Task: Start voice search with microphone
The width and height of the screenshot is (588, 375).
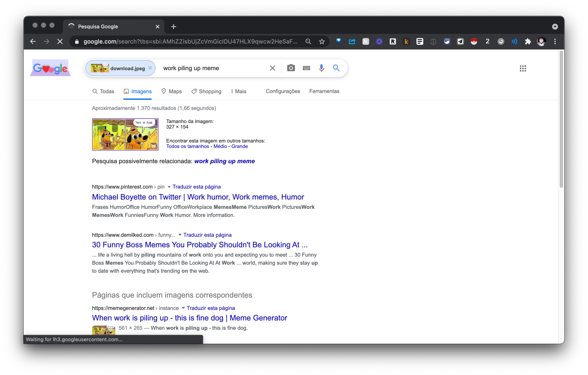Action: click(321, 68)
